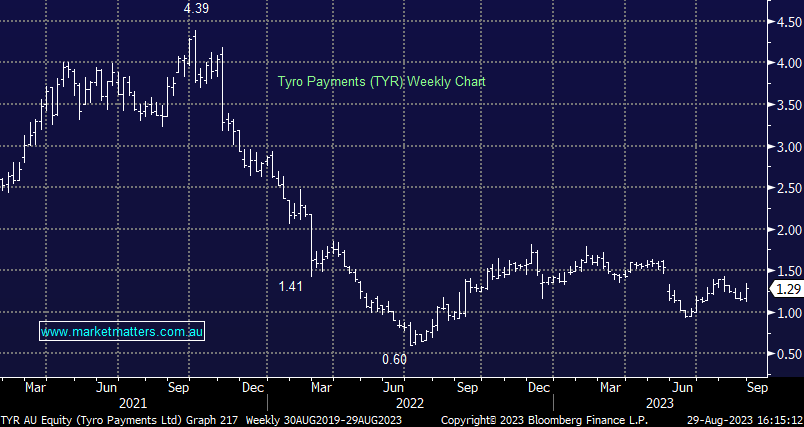Select the 3.00 price axis level
This screenshot has height=427, width=804.
786,146
